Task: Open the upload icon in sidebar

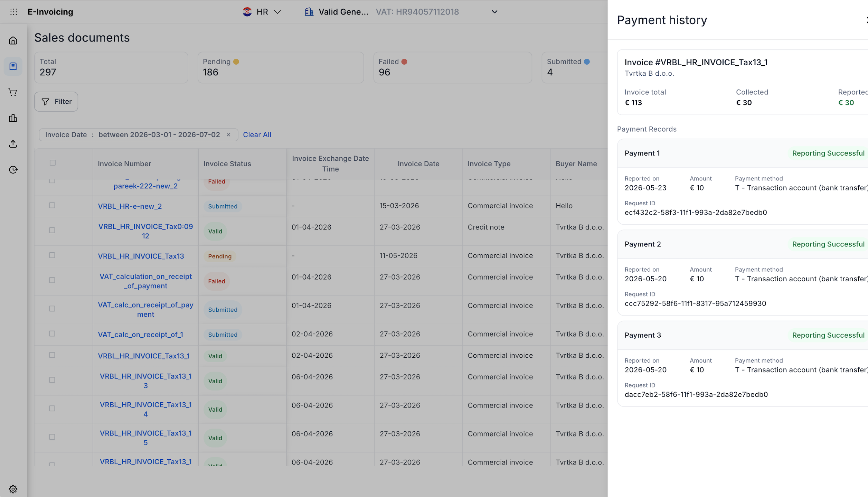Action: (x=13, y=144)
